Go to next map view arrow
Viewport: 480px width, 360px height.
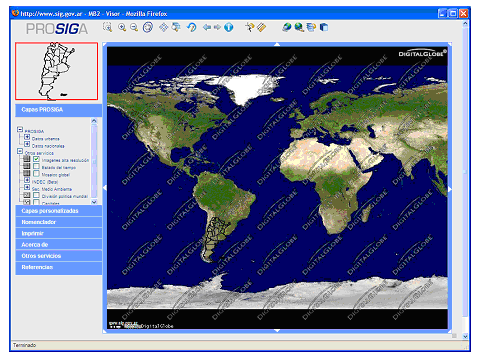tap(217, 27)
